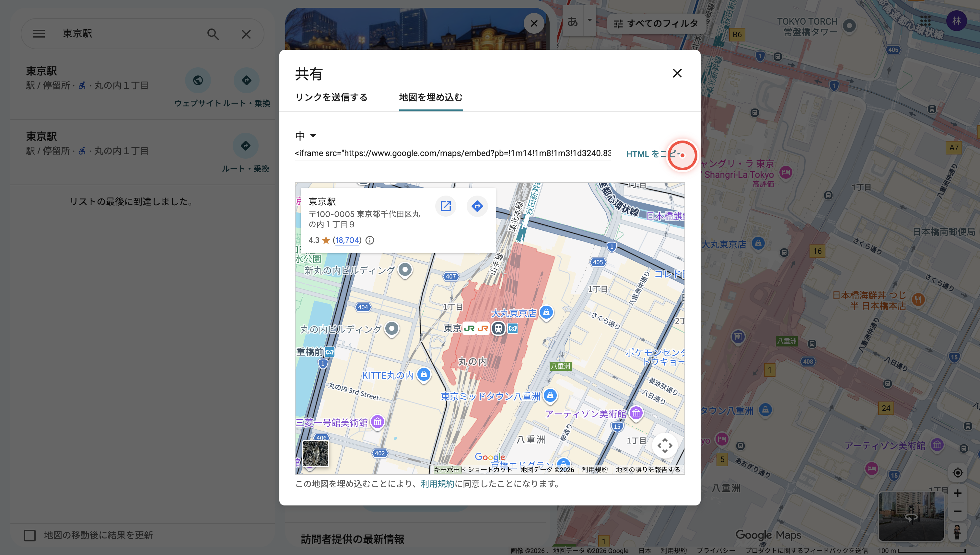Click 日本 region link in map footer
Image resolution: width=980 pixels, height=555 pixels.
(645, 551)
